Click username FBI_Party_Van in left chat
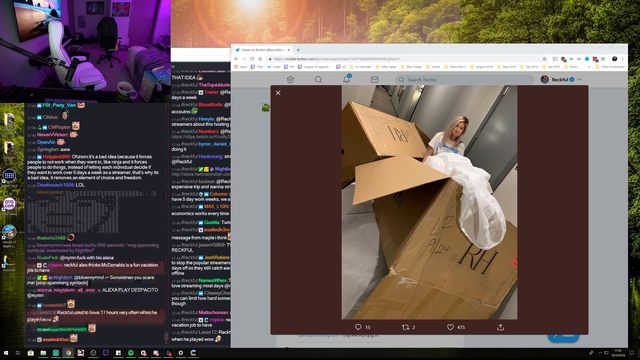640x360 pixels. point(59,105)
